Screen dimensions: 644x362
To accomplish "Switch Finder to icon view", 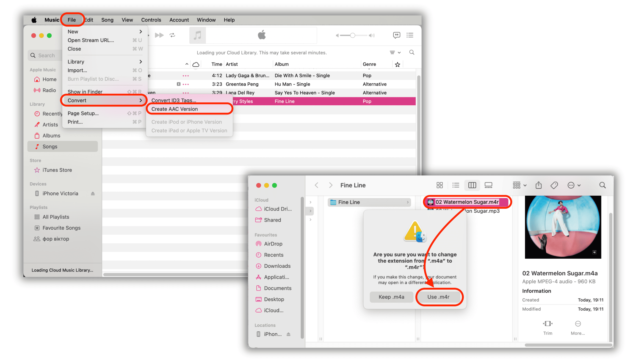I will tap(439, 185).
